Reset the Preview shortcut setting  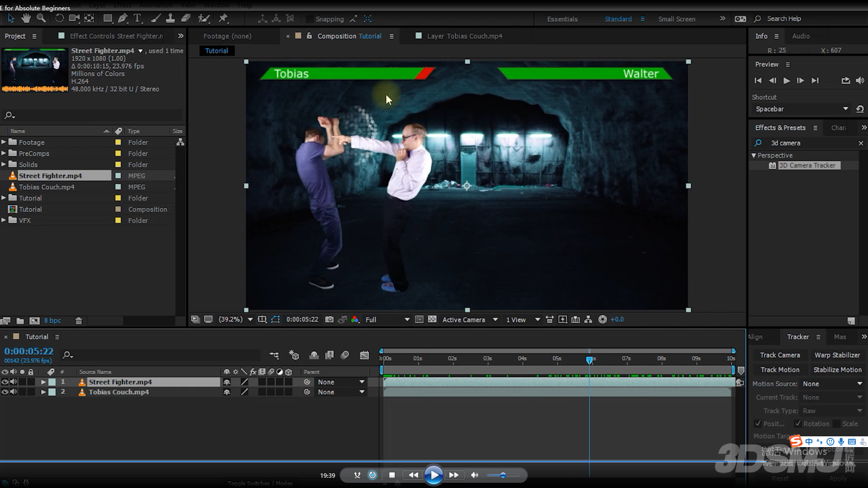pyautogui.click(x=860, y=109)
